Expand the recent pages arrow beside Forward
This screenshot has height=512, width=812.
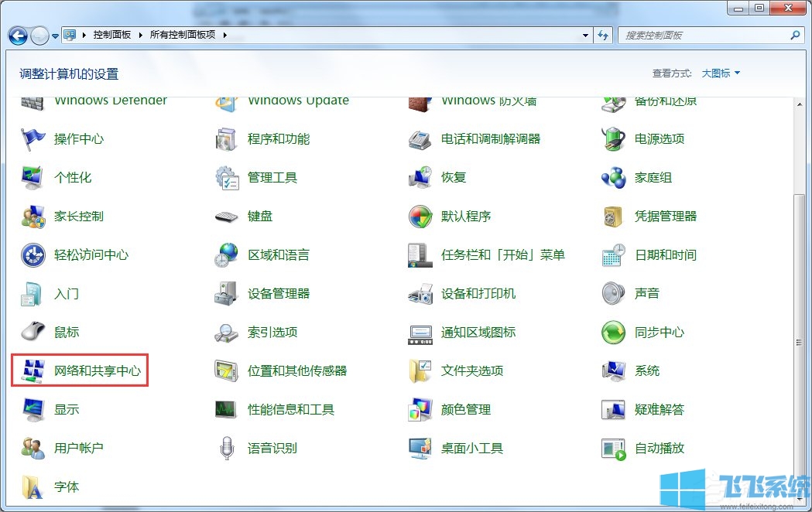(55, 36)
